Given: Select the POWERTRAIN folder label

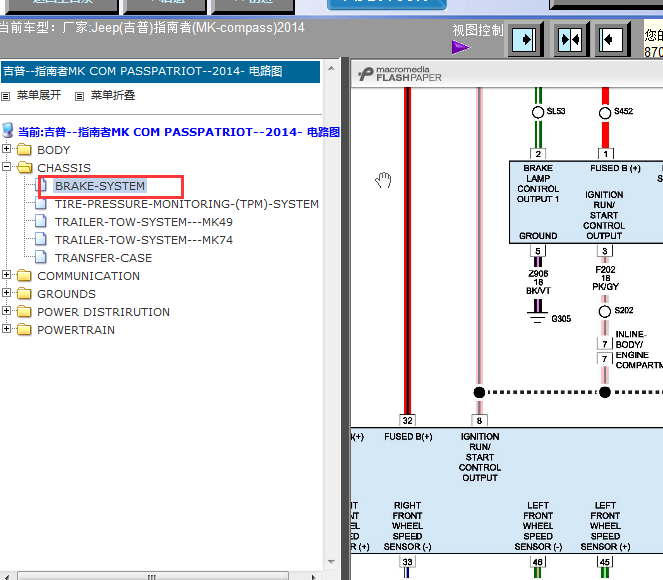Looking at the screenshot, I should (76, 330).
